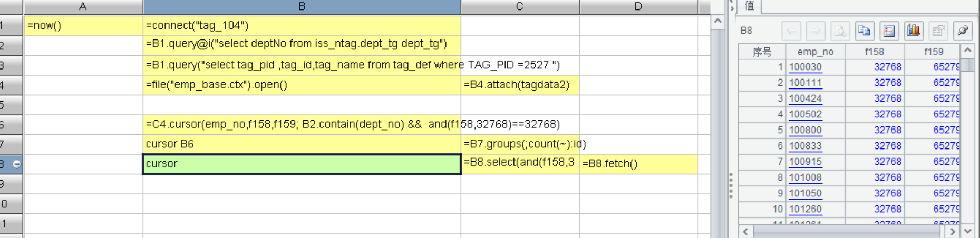Screen dimensions: 980x238
Task: Click the back arrow in value toolbar
Action: [791, 31]
